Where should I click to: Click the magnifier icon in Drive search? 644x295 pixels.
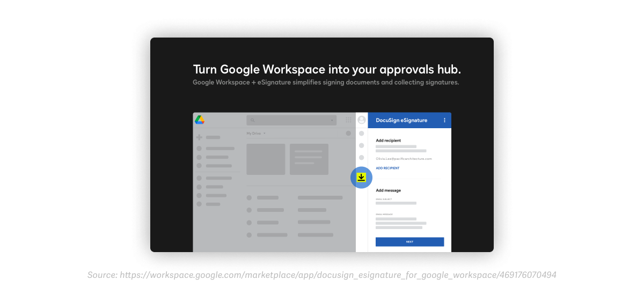coord(252,120)
